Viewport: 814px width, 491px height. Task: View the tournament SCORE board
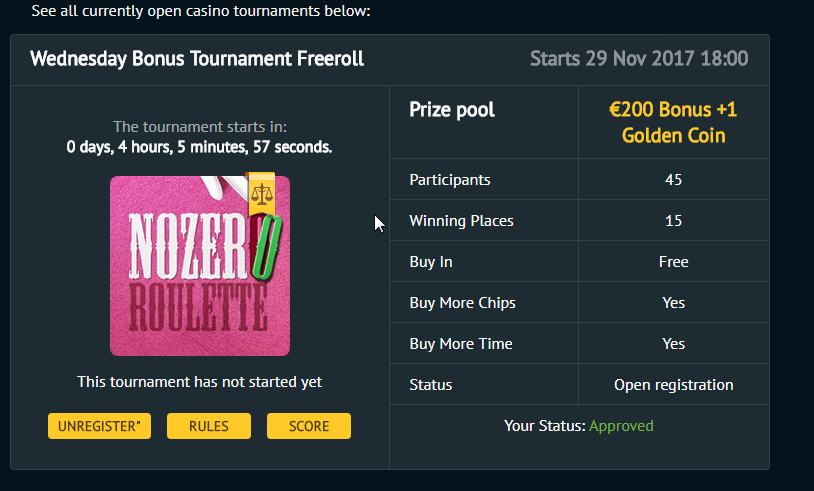pyautogui.click(x=309, y=426)
